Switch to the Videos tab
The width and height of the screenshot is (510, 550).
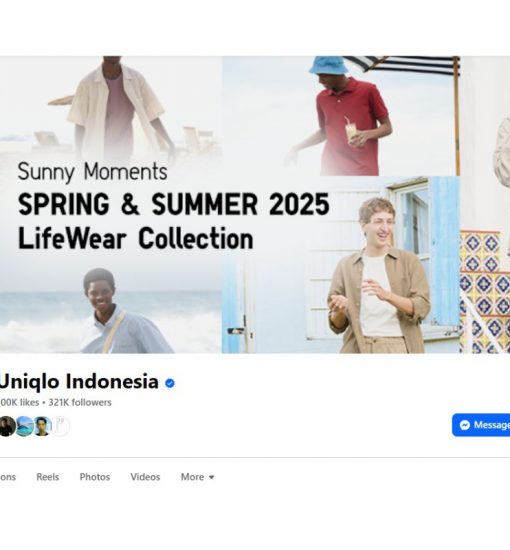click(145, 477)
